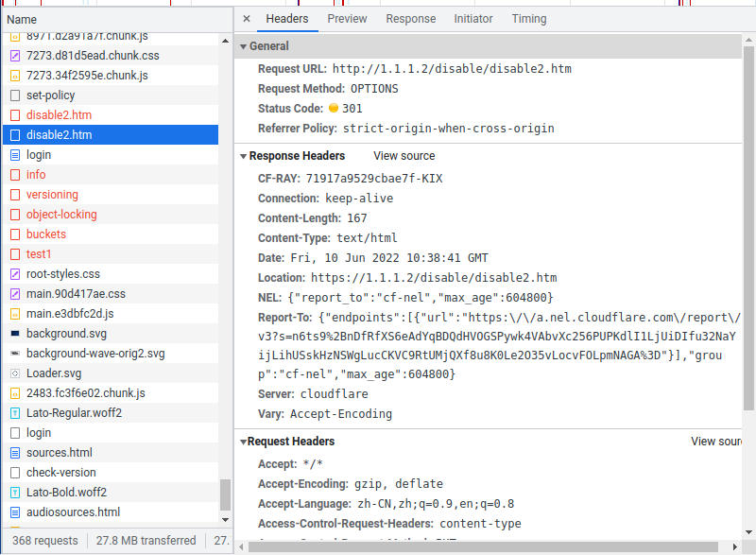Collapse the Request Headers section
The image size is (756, 555).
[244, 442]
